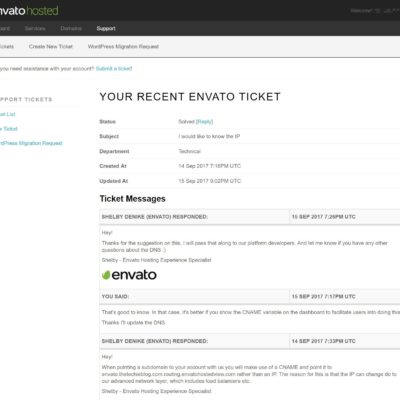Image resolution: width=400 pixels, height=400 pixels.
Task: Select the 'YOUR RECENT ENVATO TICKET' heading
Action: coord(190,97)
